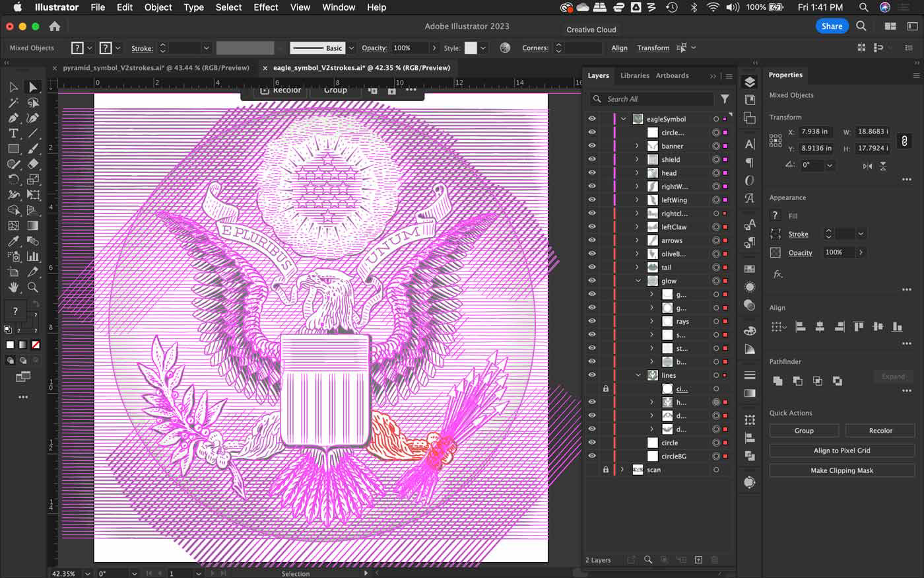Click the Home icon in the top bar

55,26
